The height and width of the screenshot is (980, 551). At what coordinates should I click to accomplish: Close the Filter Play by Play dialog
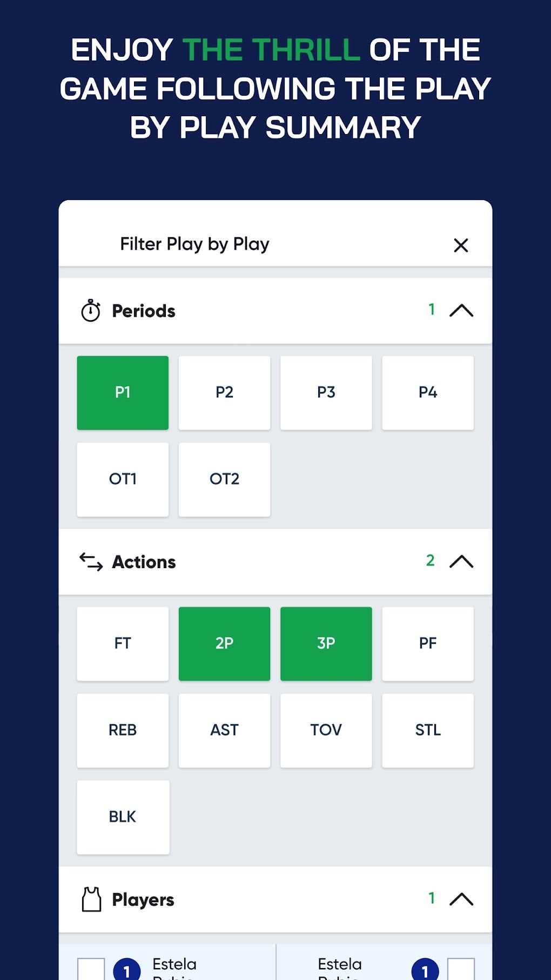click(461, 245)
